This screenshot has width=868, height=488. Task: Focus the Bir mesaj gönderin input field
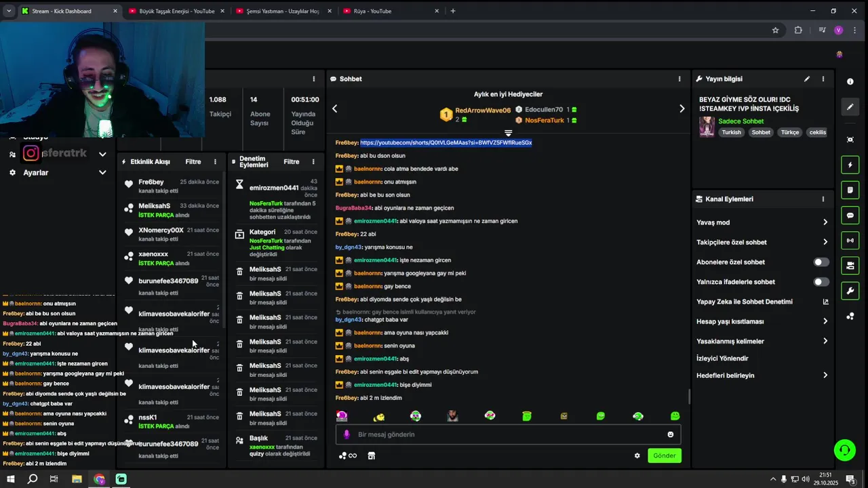pos(509,434)
